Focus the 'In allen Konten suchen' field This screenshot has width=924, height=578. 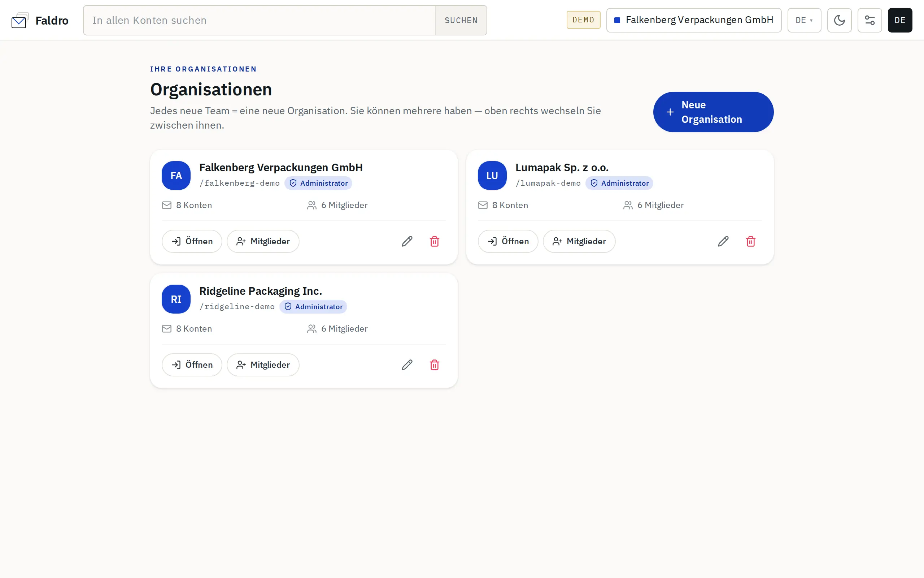260,20
